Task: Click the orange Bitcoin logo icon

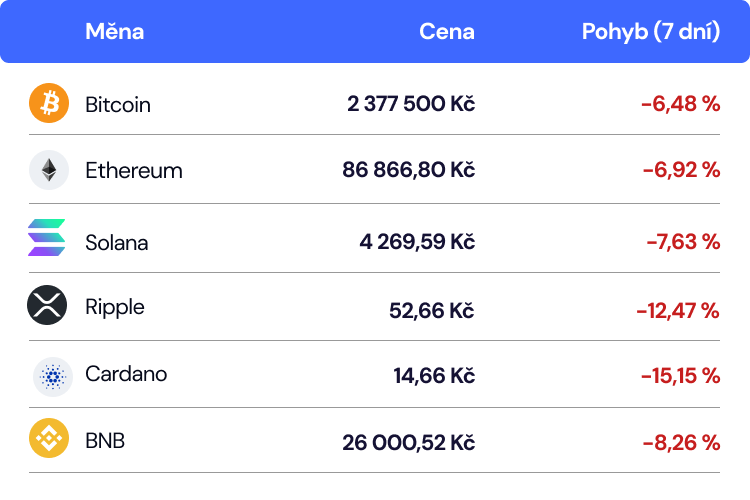Action: pos(48,103)
